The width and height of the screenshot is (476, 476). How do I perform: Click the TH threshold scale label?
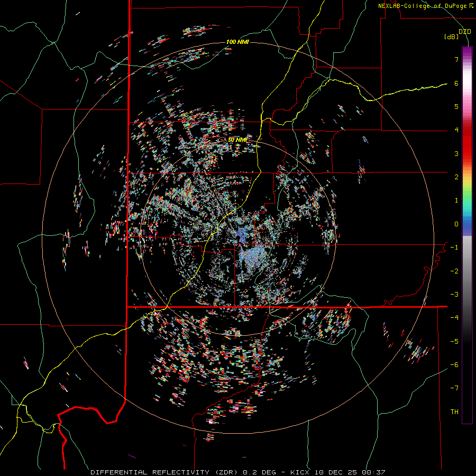pyautogui.click(x=454, y=412)
